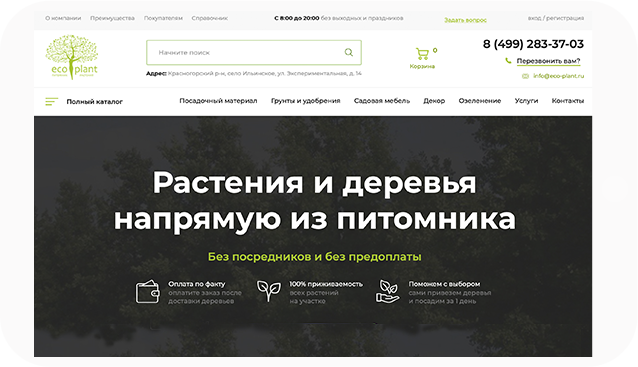Expand the Полный каталог hamburger menu
Screen dimensions: 638x367
pos(51,101)
